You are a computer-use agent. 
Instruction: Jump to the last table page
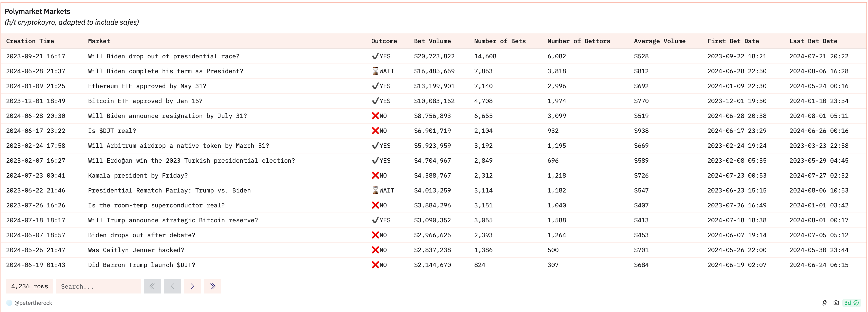(x=213, y=286)
